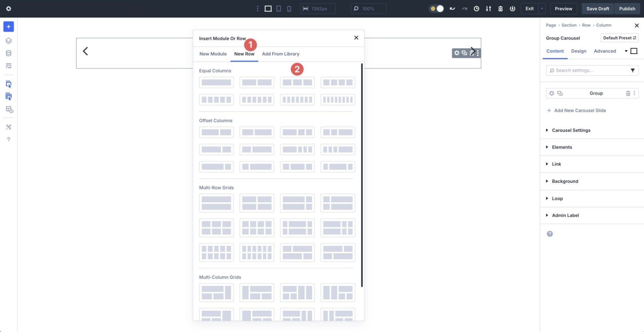644x332 pixels.
Task: Open the Divi database/dynamic content icon
Action: 8,53
